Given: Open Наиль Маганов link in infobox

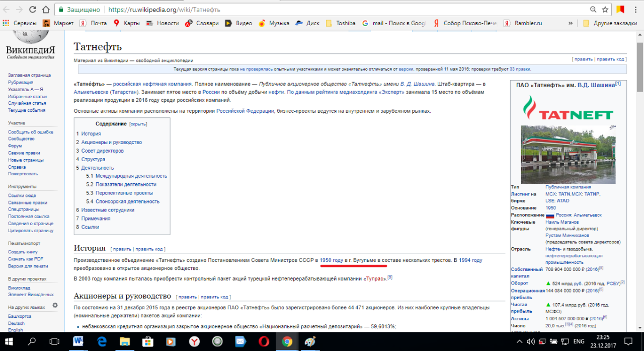Looking at the screenshot, I should tap(562, 222).
